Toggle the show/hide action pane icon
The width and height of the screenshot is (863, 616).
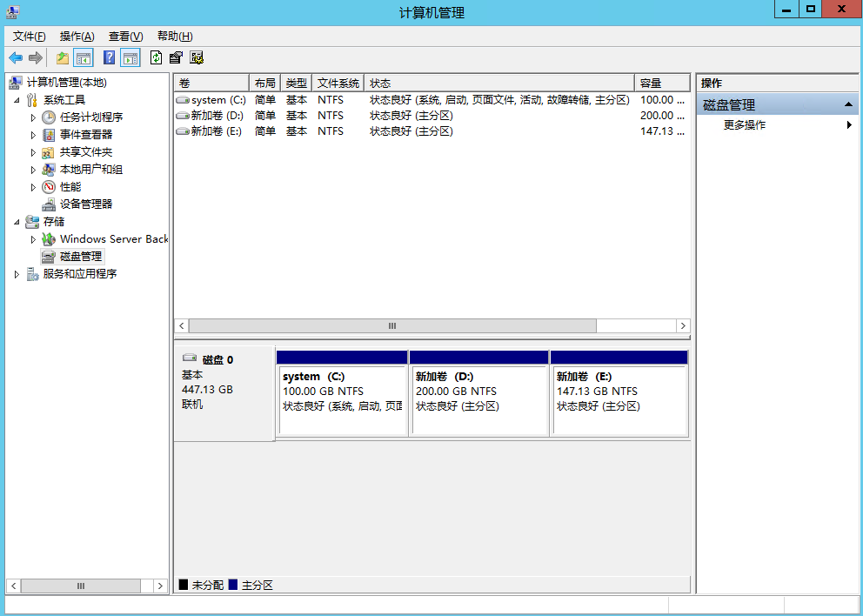click(x=129, y=57)
